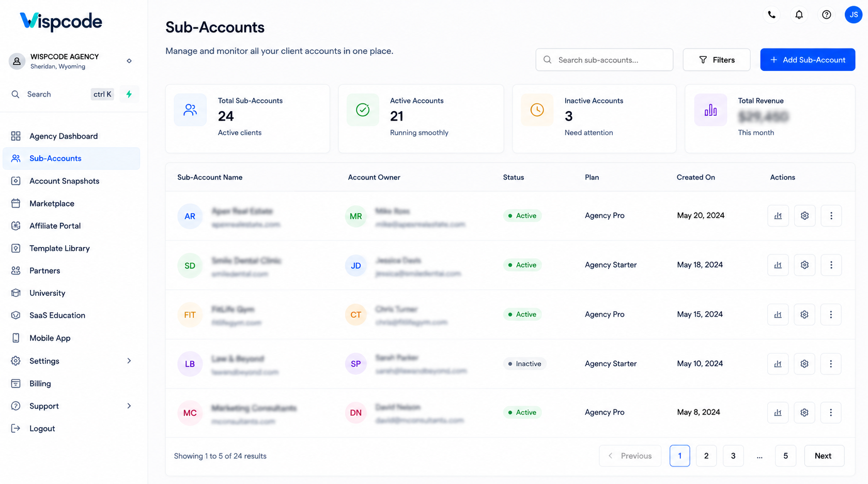The height and width of the screenshot is (484, 868).
Task: Click the sidebar Search box
Action: click(x=61, y=94)
